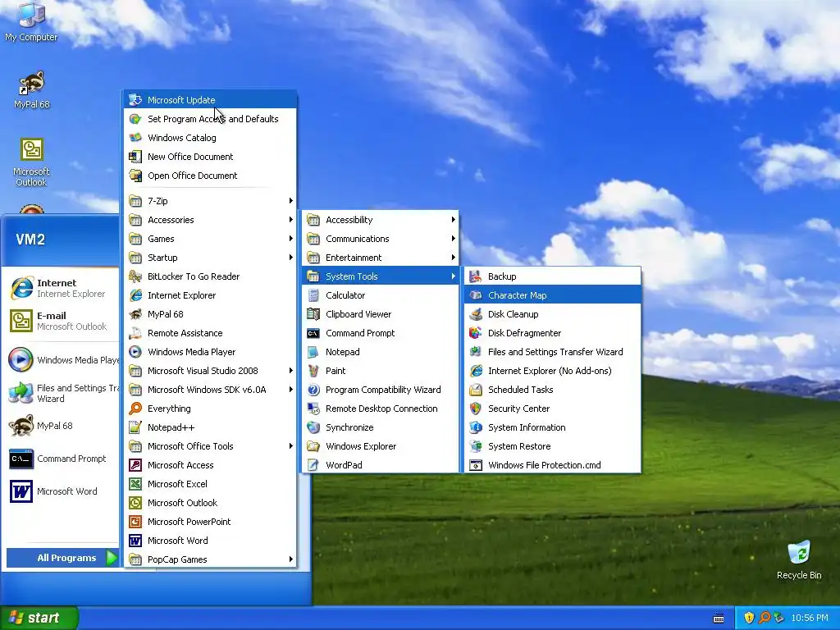Image resolution: width=840 pixels, height=630 pixels.
Task: Open Command Prompt in Start menu recent list
Action: coord(62,459)
